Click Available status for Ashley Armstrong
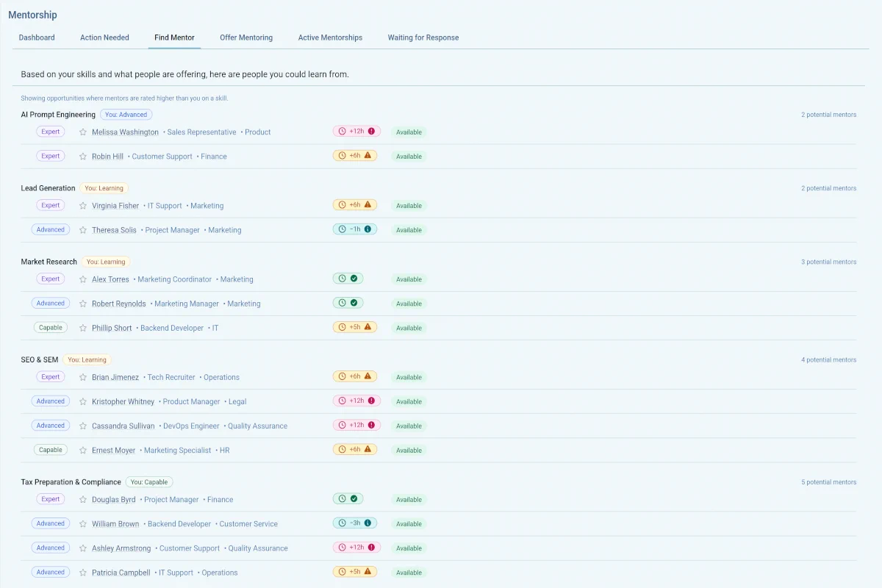This screenshot has height=588, width=882. pyautogui.click(x=409, y=548)
